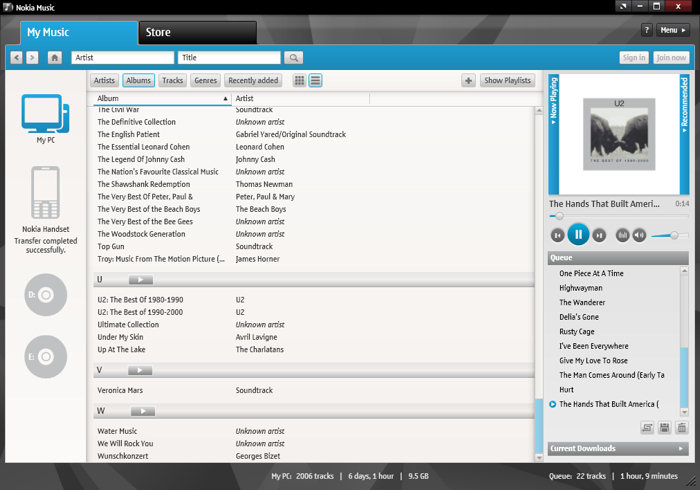700x490 pixels.
Task: Switch to list view
Action: 315,80
